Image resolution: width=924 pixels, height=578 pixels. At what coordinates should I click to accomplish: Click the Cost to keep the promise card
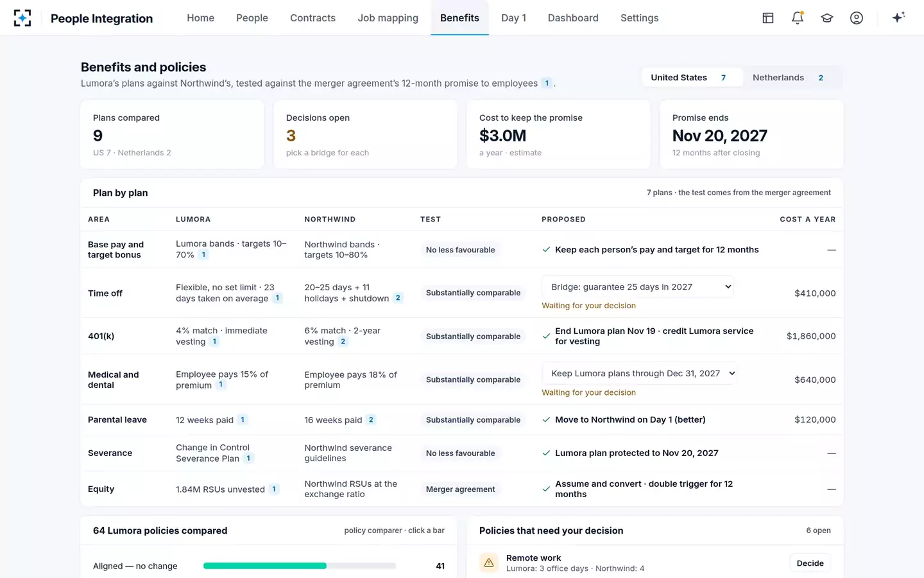tap(559, 134)
